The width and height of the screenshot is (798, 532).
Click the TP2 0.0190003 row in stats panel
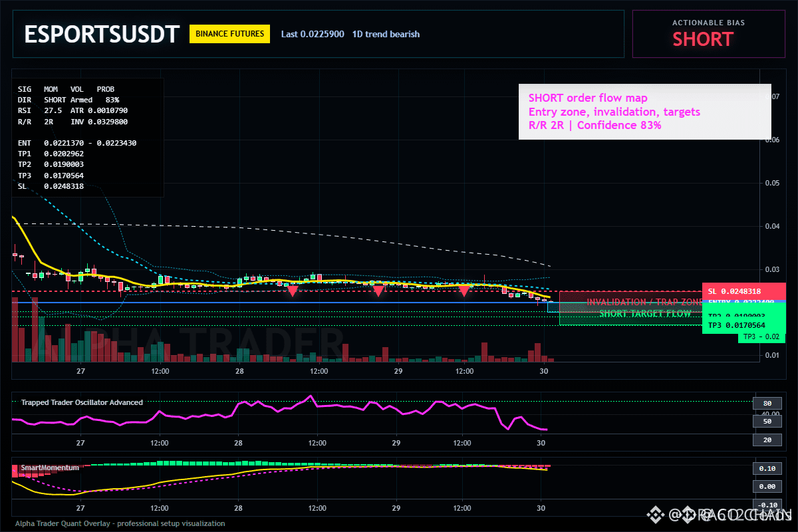coord(51,164)
